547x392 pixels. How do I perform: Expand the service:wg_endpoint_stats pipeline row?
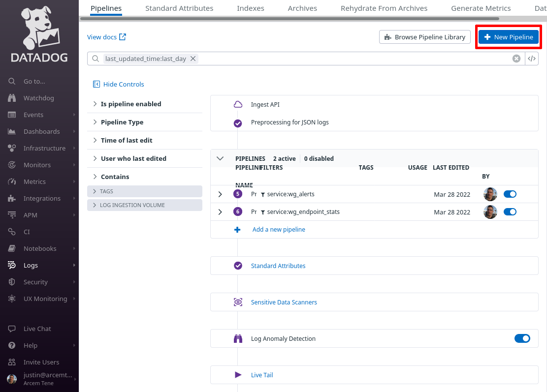(x=220, y=212)
